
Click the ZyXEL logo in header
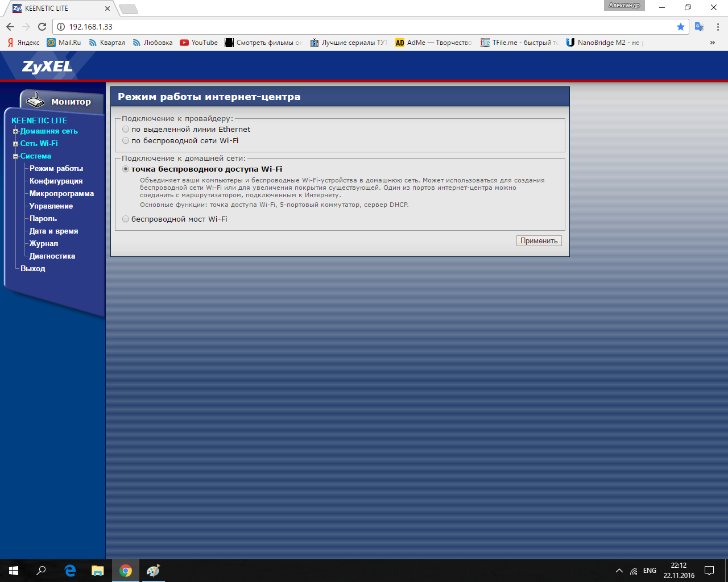47,66
